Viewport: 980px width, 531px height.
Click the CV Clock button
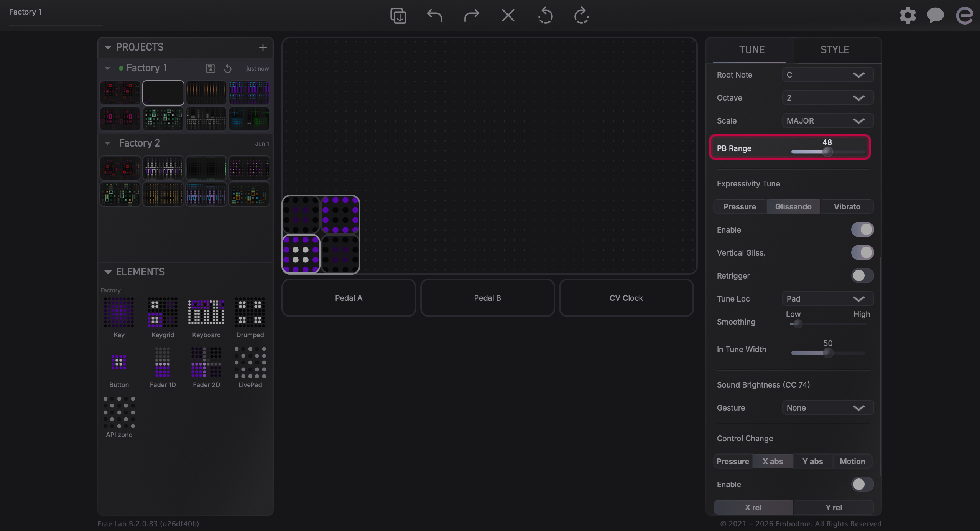(626, 298)
